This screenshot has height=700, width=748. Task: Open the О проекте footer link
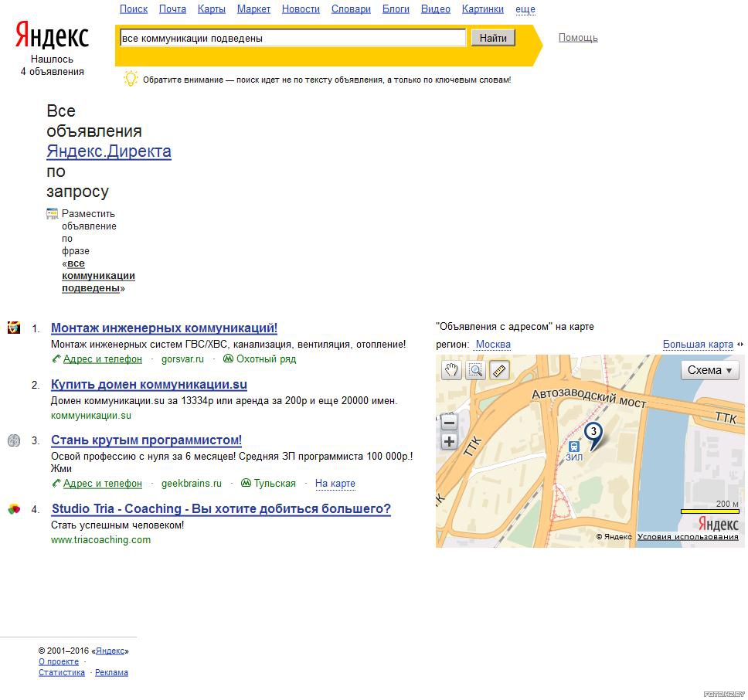tap(59, 662)
